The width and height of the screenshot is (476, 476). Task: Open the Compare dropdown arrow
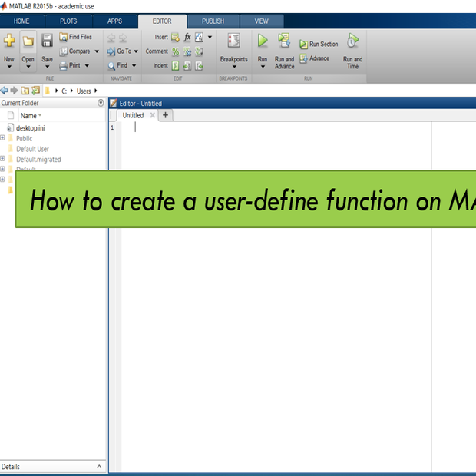click(97, 51)
